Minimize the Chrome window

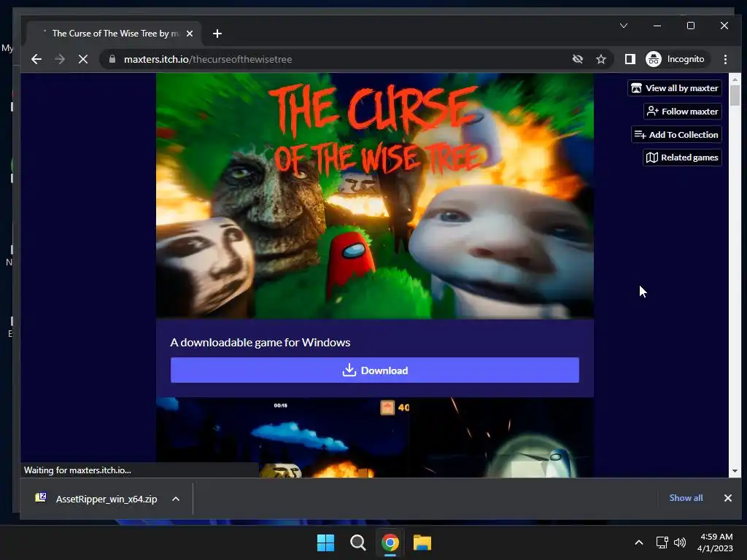tap(657, 26)
